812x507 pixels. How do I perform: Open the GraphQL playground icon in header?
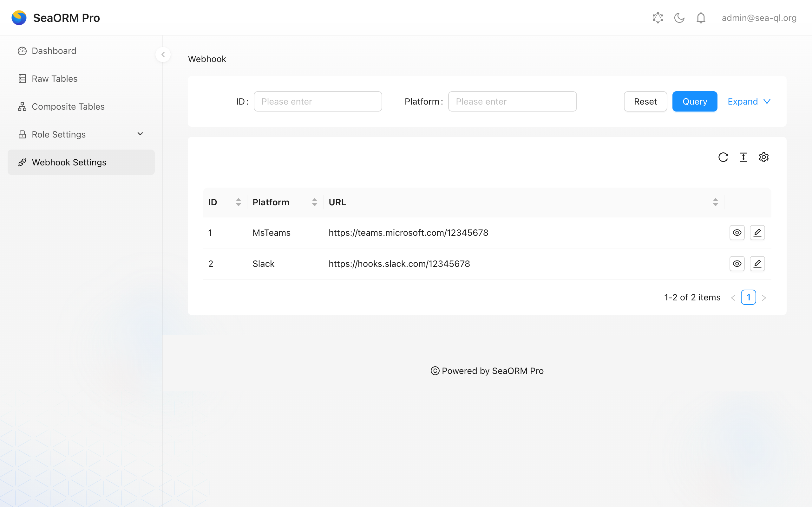(658, 18)
